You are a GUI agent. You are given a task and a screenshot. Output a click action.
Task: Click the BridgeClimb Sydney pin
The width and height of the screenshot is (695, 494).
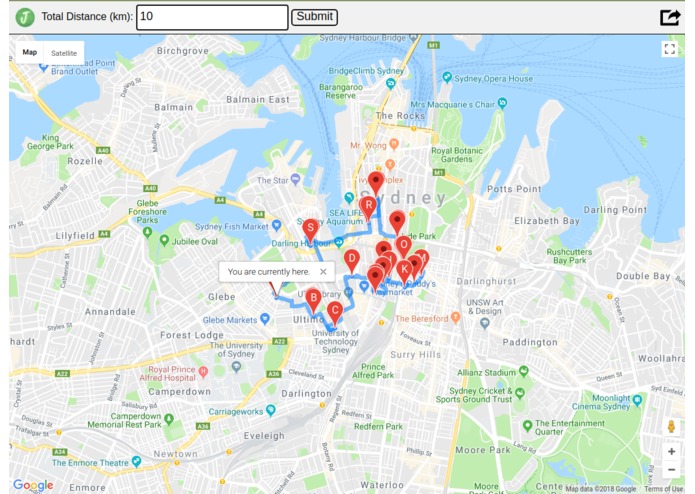click(390, 83)
